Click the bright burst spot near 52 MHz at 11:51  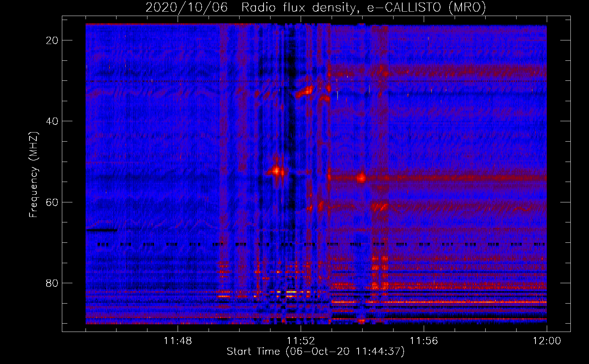tap(276, 170)
